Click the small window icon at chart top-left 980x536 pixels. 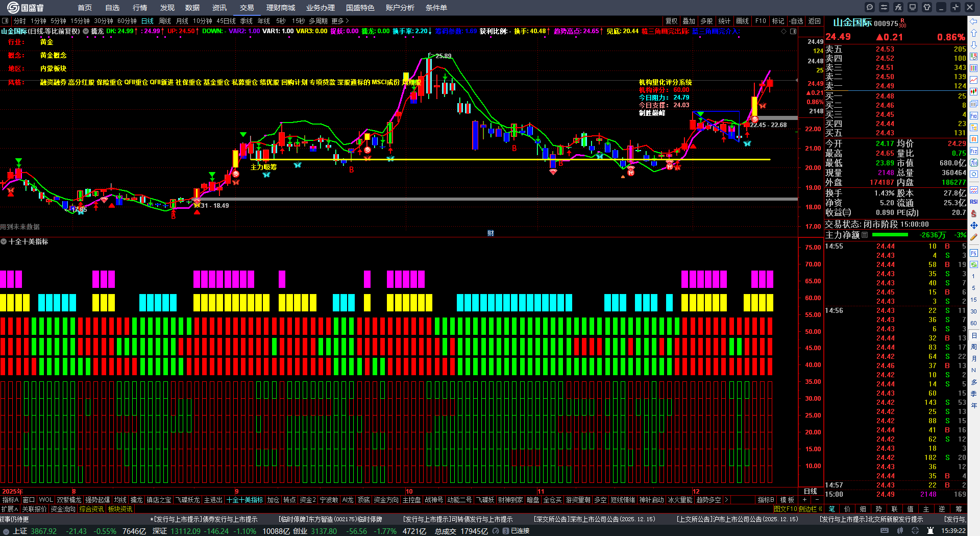[x=5, y=21]
